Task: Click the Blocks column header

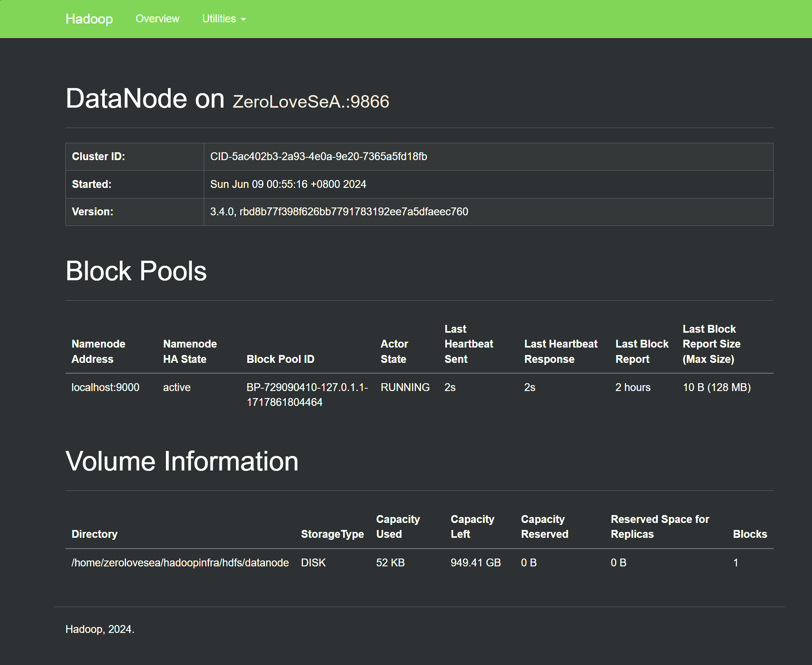Action: (750, 534)
